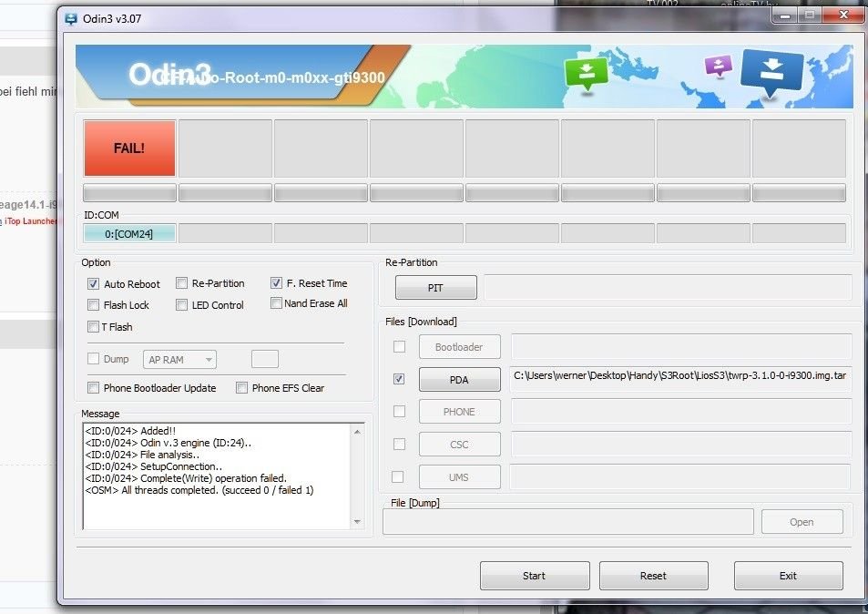Image resolution: width=868 pixels, height=614 pixels.
Task: Click the UMS file button
Action: pos(459,476)
